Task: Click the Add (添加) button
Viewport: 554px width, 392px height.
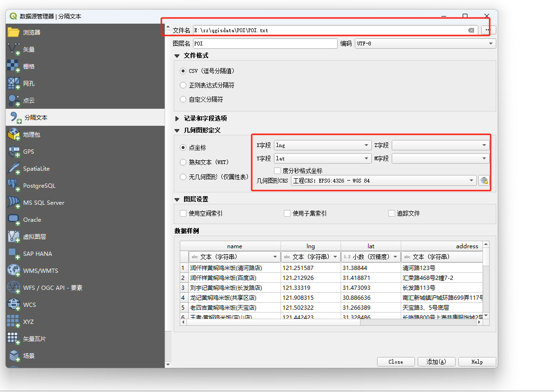Action: point(436,362)
